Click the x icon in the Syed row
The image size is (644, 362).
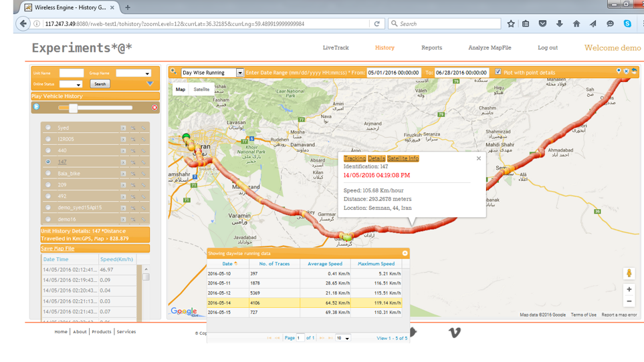[123, 128]
